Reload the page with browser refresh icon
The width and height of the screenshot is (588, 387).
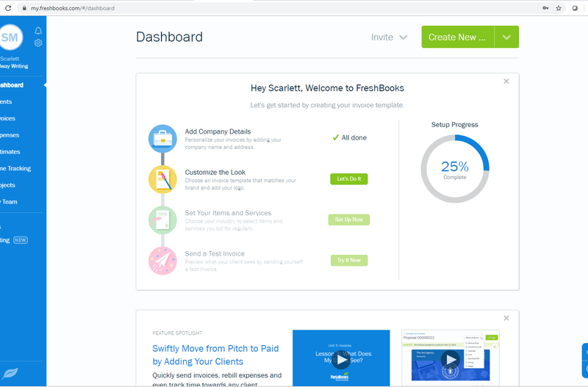coord(8,8)
